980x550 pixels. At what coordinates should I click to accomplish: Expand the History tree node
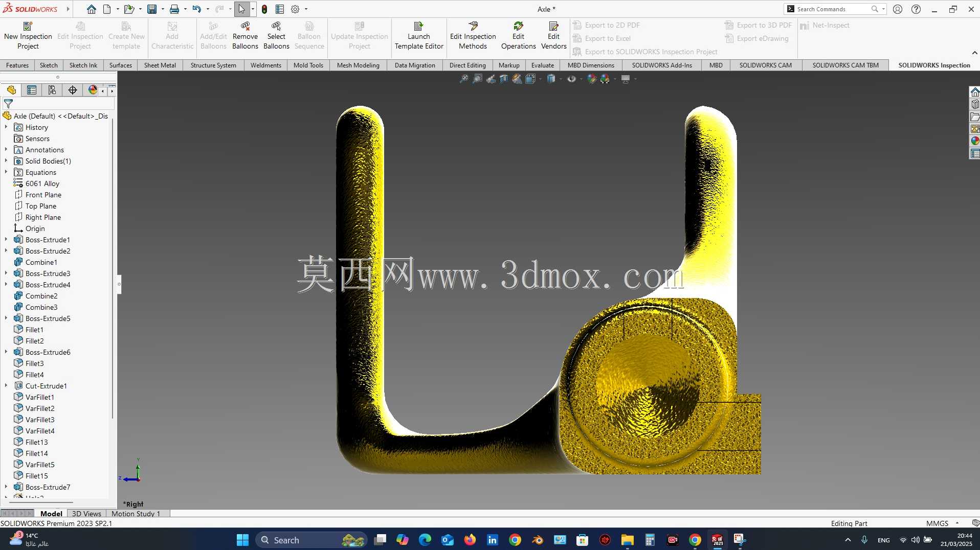(x=6, y=127)
